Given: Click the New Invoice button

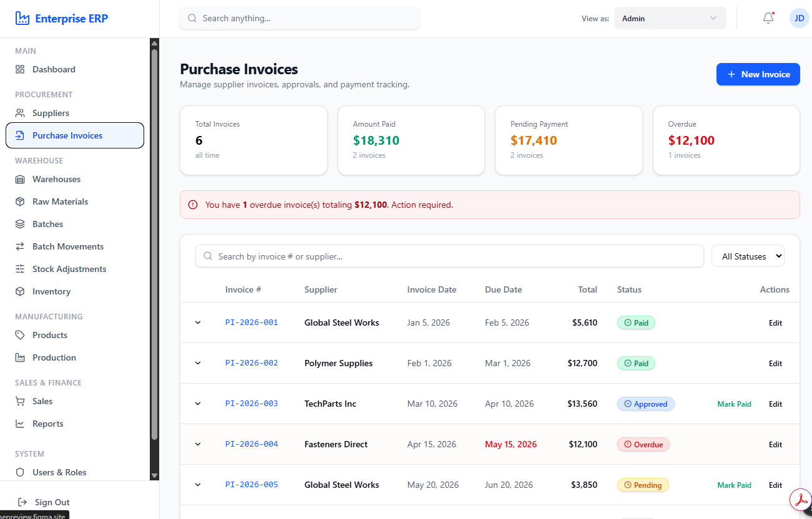Looking at the screenshot, I should point(758,74).
